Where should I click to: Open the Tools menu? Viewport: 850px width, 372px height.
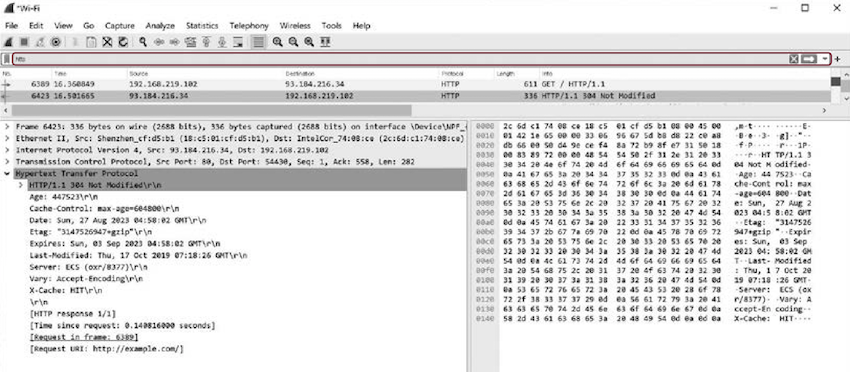(331, 25)
